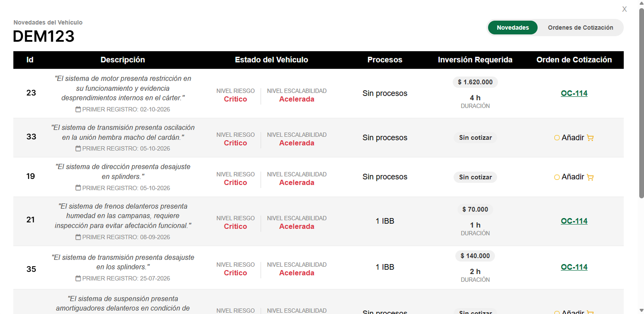The width and height of the screenshot is (644, 314).
Task: Switch to the Novedades tab
Action: click(513, 28)
